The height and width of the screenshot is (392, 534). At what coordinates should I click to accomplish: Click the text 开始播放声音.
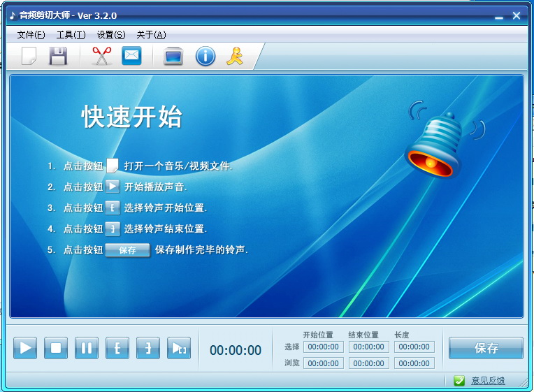tap(156, 187)
